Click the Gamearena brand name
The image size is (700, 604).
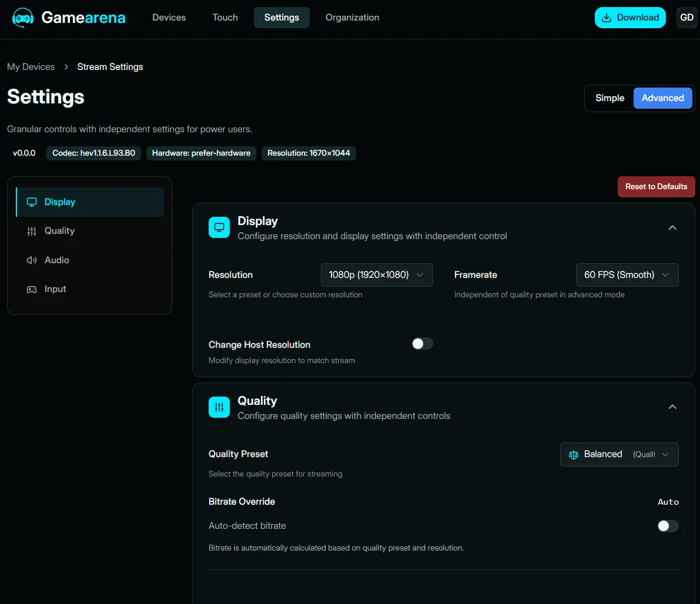[x=83, y=18]
